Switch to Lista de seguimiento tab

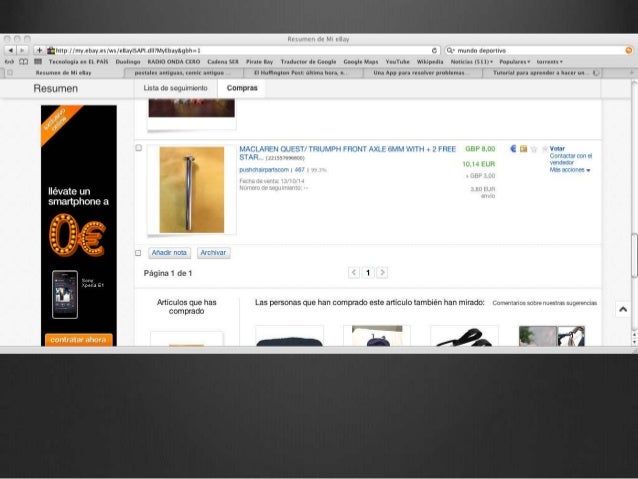click(x=175, y=88)
